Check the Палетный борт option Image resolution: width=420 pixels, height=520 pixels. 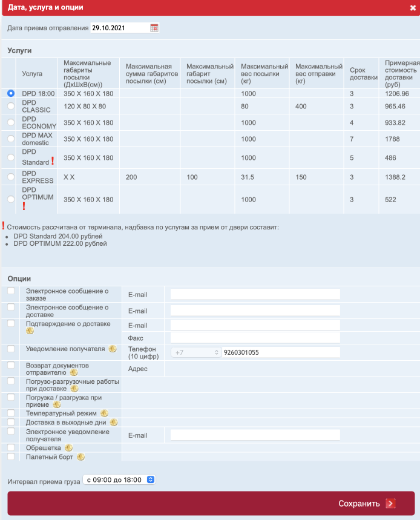click(x=11, y=456)
